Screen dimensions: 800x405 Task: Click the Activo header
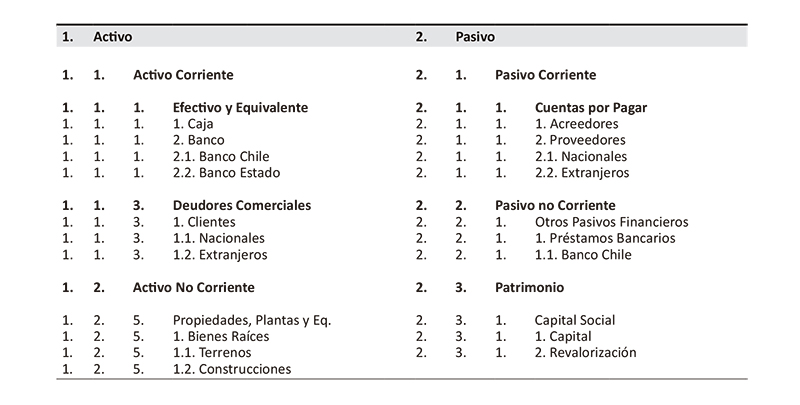coord(113,37)
